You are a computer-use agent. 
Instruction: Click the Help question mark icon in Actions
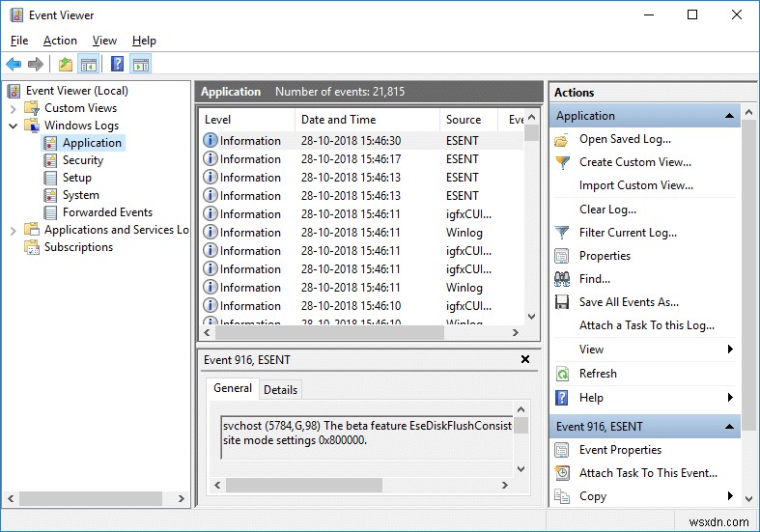[562, 398]
